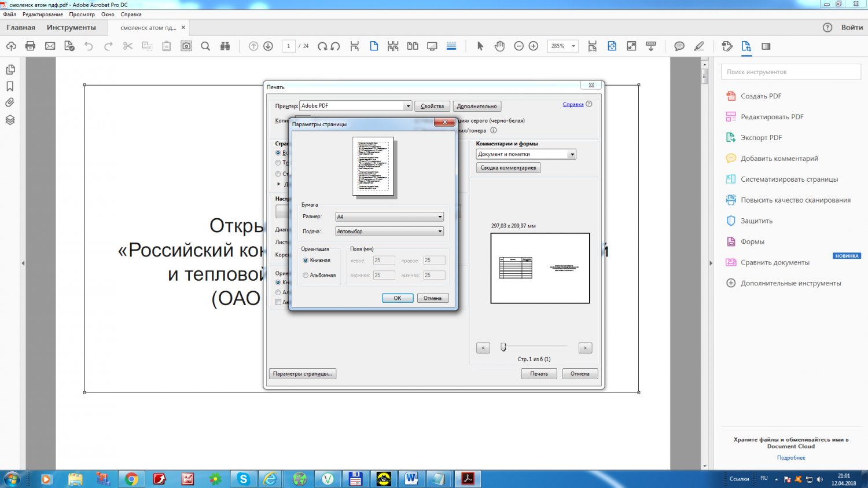Click the snapshot camera icon

point(186,46)
